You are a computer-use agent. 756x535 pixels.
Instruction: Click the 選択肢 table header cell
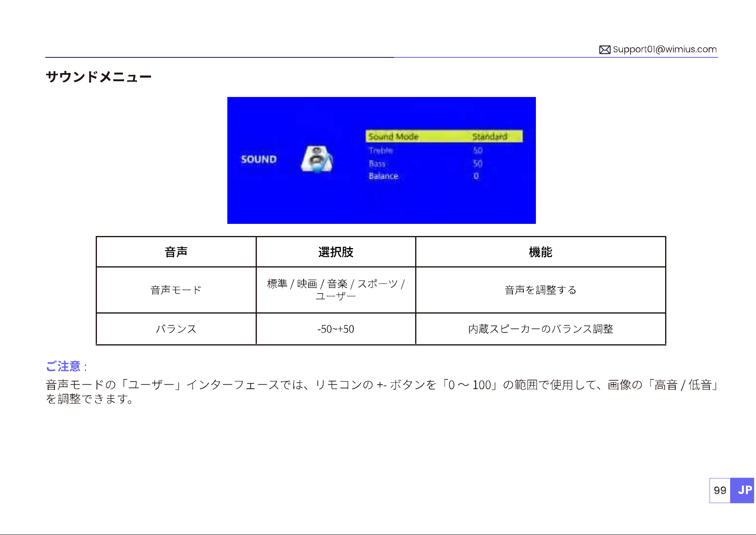pyautogui.click(x=336, y=252)
